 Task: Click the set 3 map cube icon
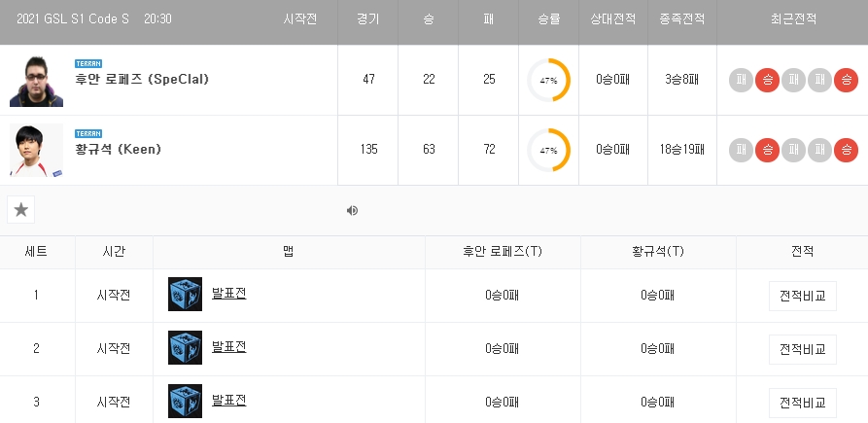[x=185, y=402]
